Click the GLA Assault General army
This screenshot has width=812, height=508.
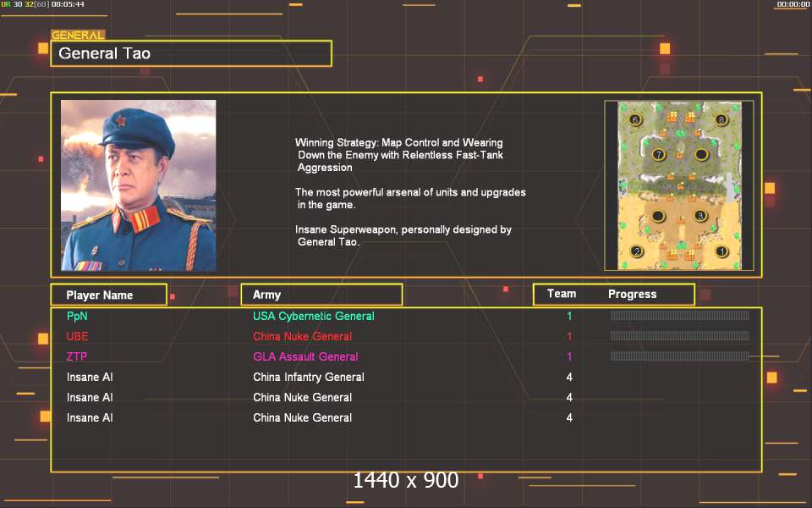click(305, 356)
